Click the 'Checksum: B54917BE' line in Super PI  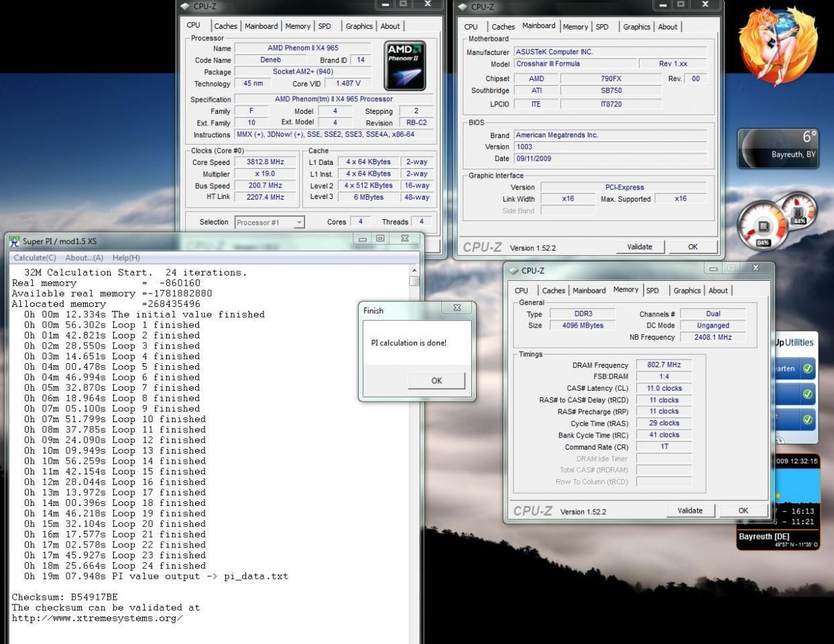point(64,597)
